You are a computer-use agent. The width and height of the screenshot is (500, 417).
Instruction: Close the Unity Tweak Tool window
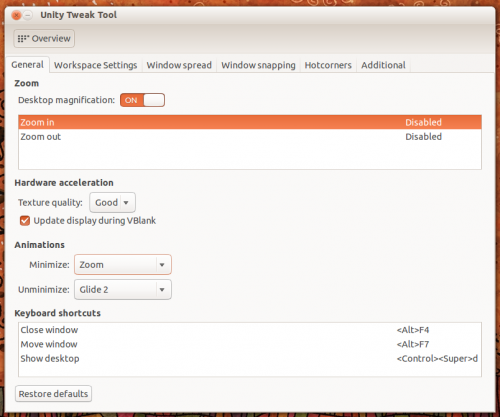coord(16,15)
